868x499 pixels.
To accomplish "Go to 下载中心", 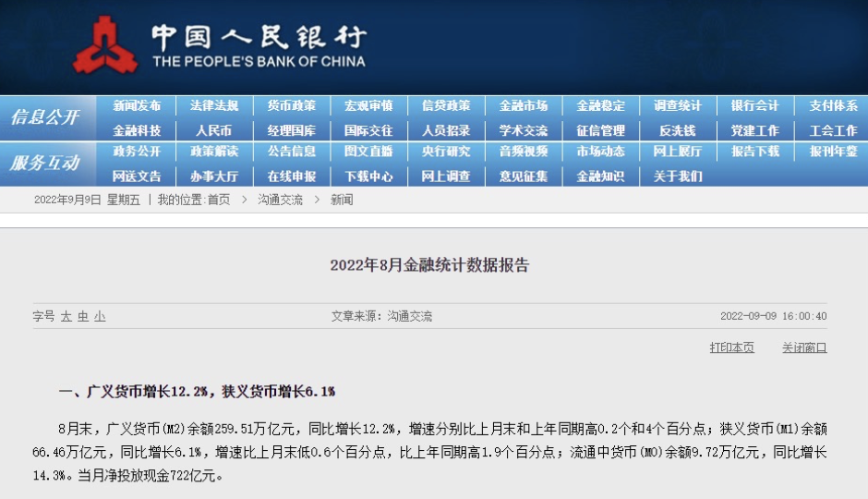I will point(368,176).
